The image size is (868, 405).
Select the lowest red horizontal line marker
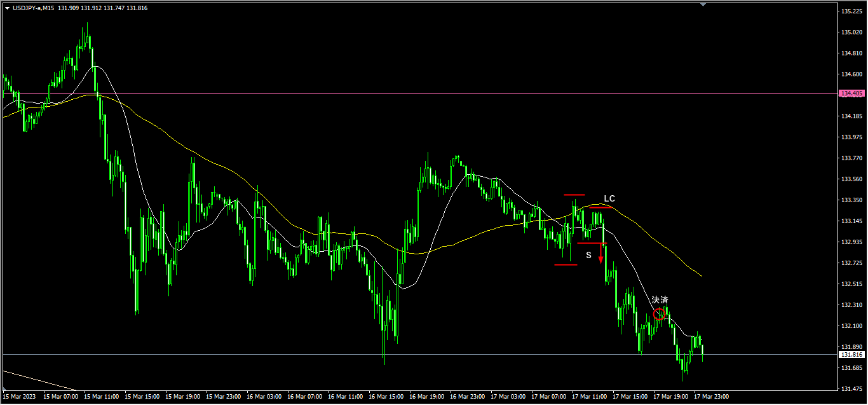565,264
